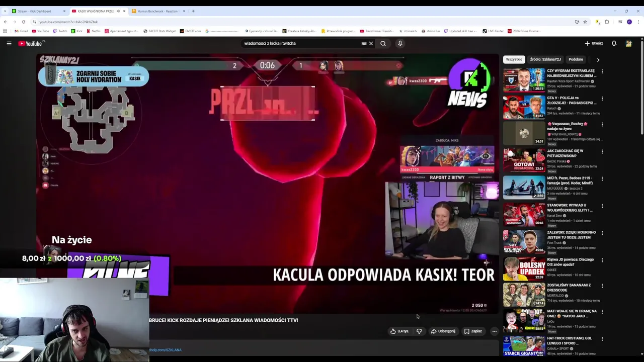This screenshot has width=644, height=362.
Task: Open MATI WDAJE SIĘ W DRAMĘ title
Action: tap(572, 314)
